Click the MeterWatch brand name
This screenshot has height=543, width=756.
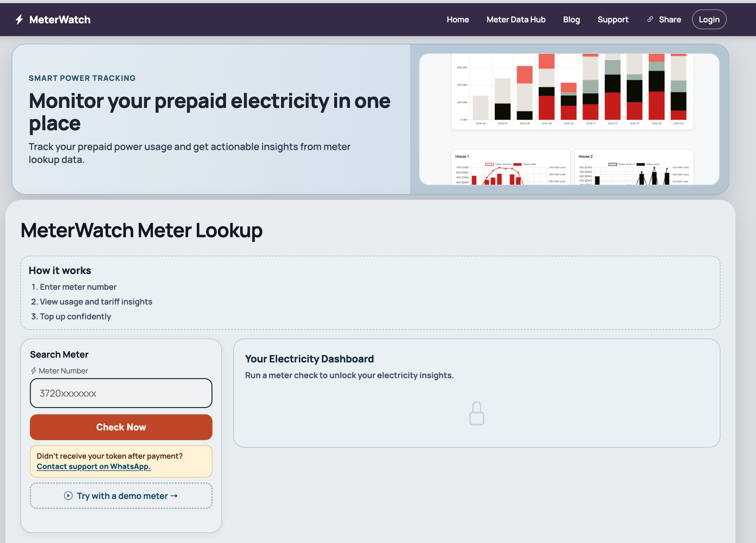[60, 20]
